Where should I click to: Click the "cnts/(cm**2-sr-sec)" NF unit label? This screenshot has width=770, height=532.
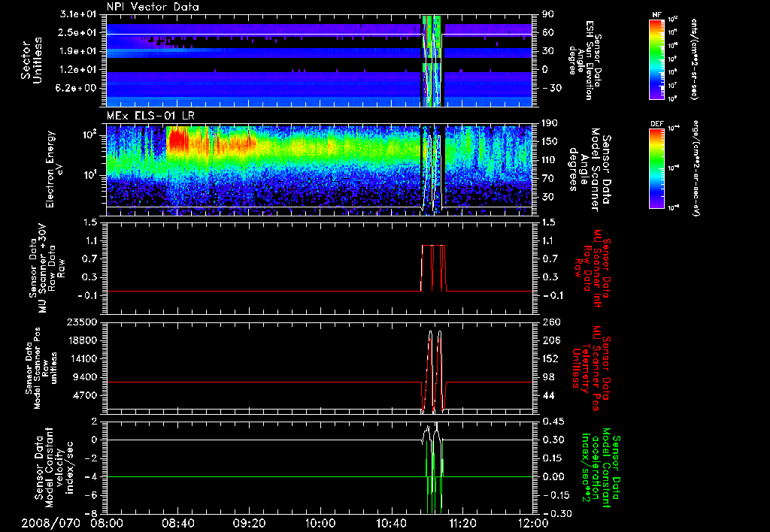click(x=694, y=59)
